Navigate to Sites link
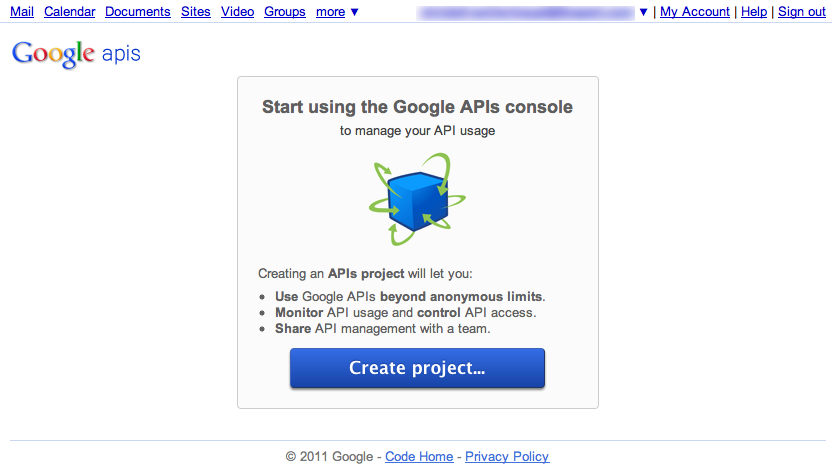This screenshot has height=475, width=832. tap(196, 12)
